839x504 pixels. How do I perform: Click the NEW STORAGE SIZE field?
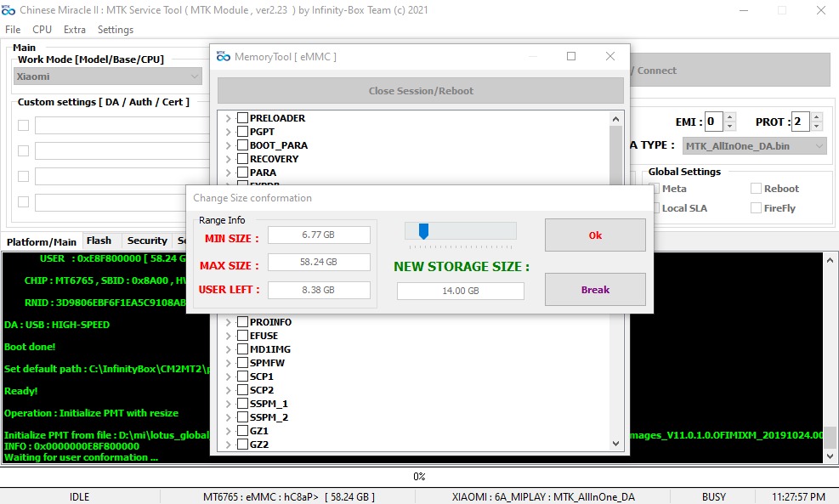460,291
